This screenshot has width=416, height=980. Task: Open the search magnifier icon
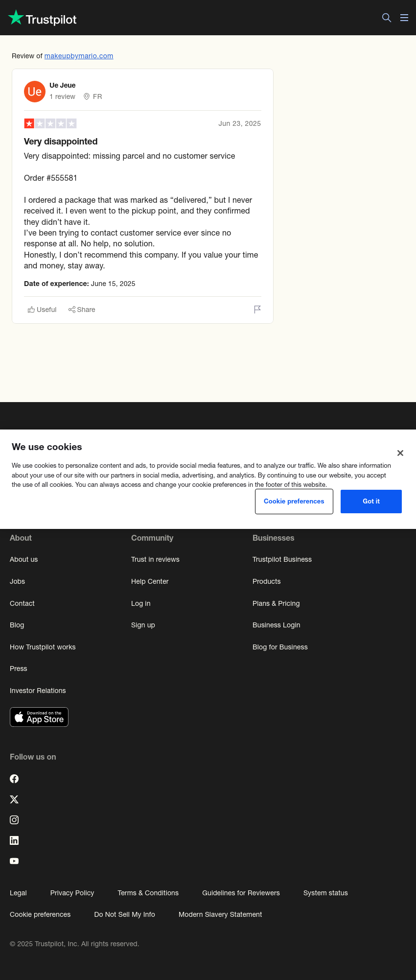pyautogui.click(x=387, y=18)
